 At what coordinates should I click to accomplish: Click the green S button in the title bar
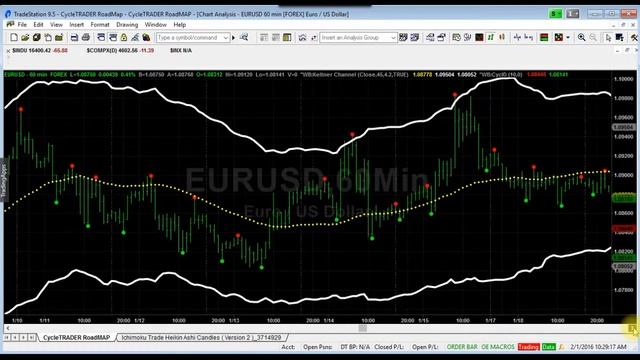[556, 13]
